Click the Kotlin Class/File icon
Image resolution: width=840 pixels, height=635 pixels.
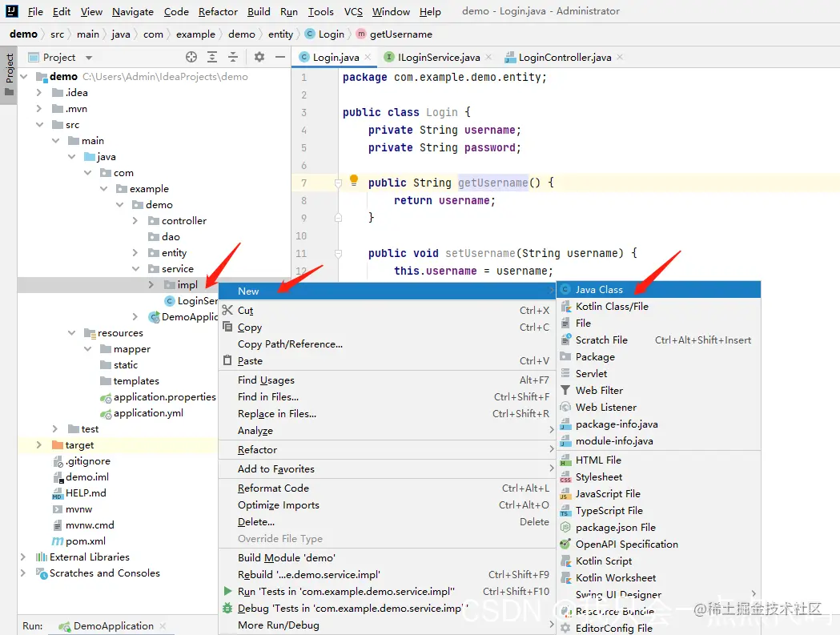[565, 307]
